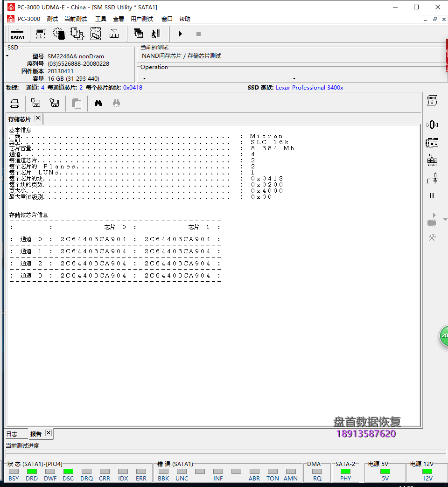448x487 pixels.
Task: Click the UNC error indicator
Action: click(182, 472)
